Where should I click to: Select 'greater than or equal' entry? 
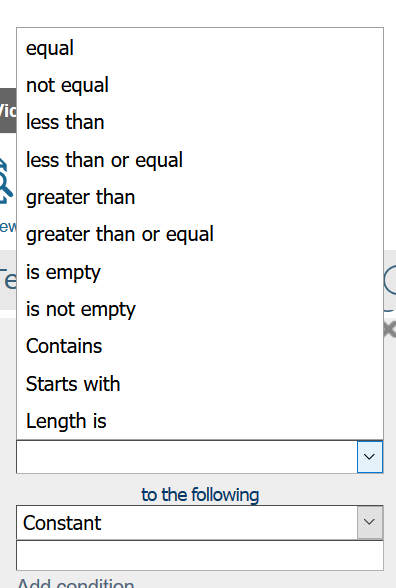pos(200,234)
